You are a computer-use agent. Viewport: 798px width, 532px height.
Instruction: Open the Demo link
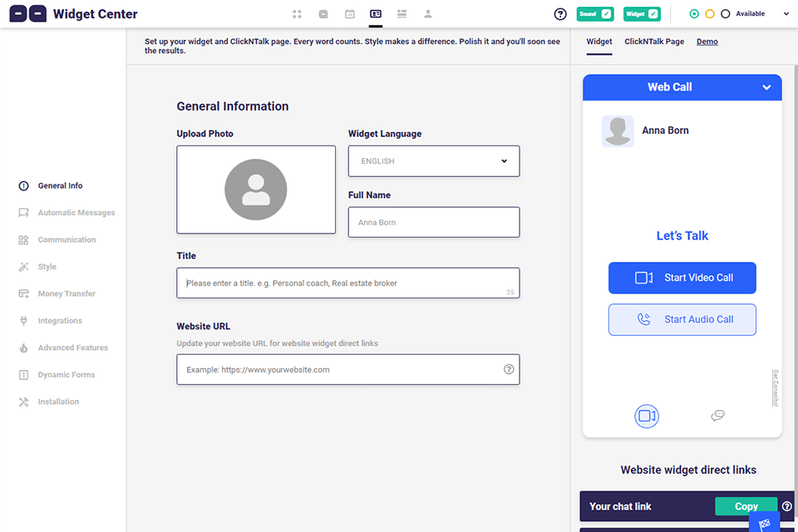707,42
